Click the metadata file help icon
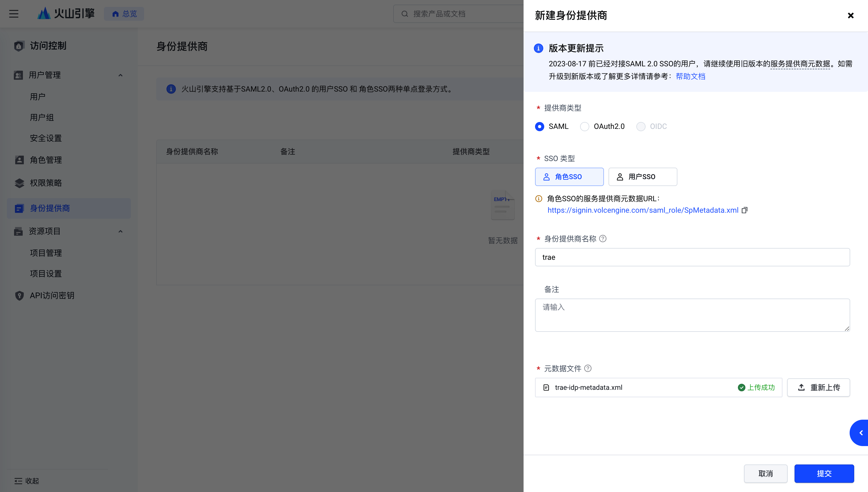 [x=588, y=368]
